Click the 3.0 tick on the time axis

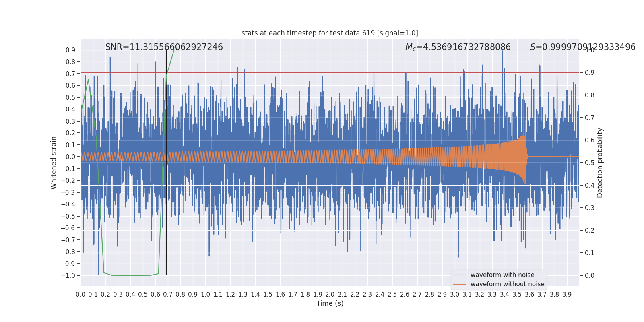coord(455,295)
